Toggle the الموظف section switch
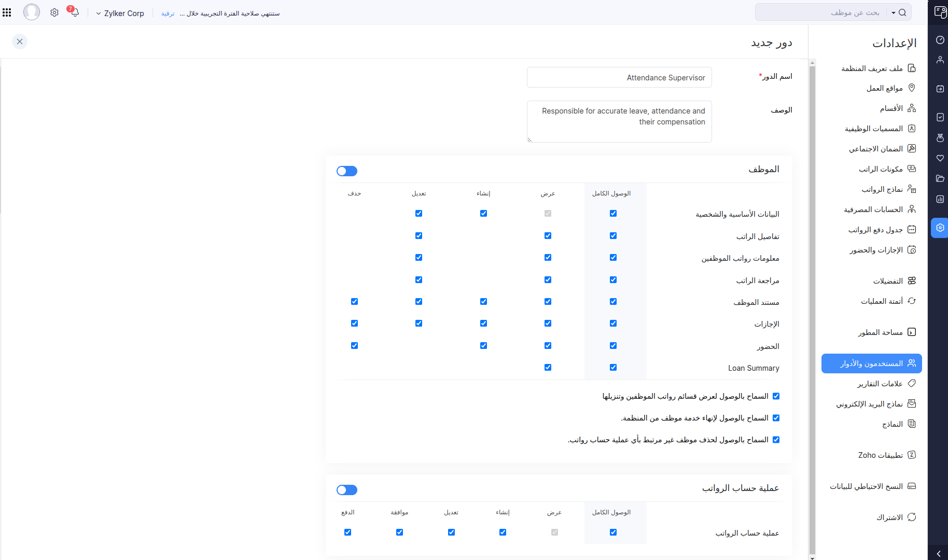 click(347, 171)
